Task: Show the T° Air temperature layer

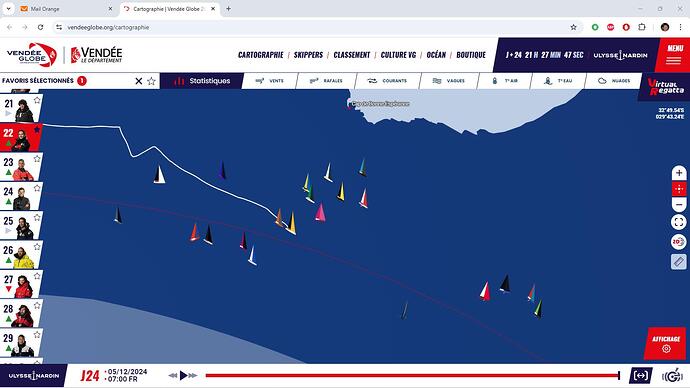Action: (504, 81)
